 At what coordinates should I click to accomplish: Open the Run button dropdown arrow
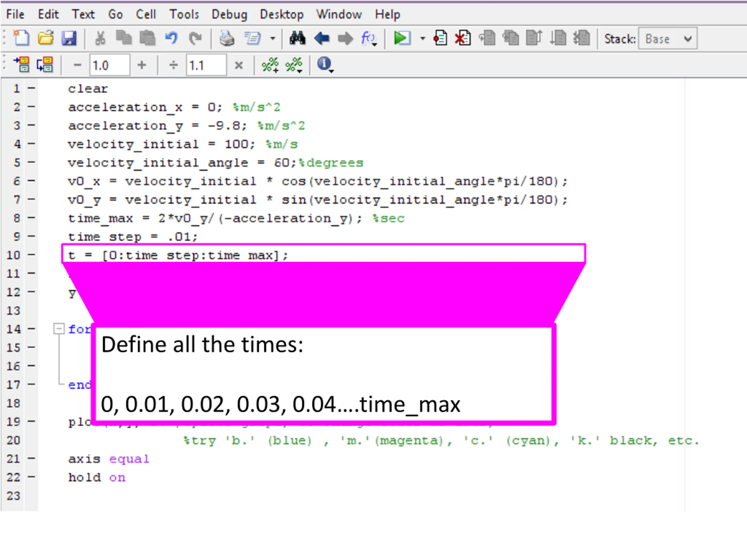423,38
